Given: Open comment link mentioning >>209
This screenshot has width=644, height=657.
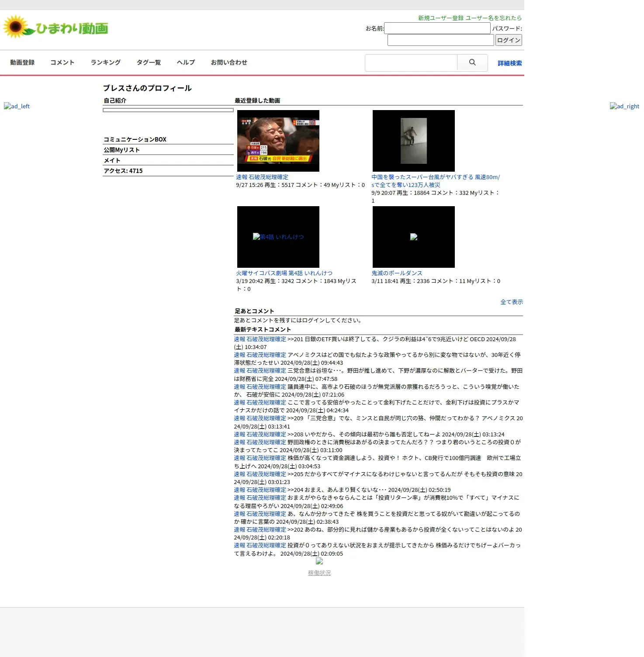Looking at the screenshot, I should (x=260, y=418).
